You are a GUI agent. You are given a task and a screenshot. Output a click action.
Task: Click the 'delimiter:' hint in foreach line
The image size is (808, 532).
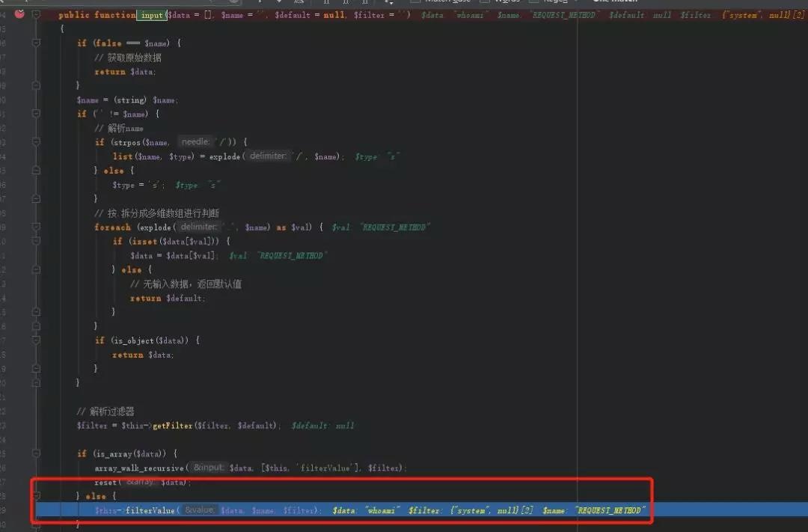tap(198, 227)
